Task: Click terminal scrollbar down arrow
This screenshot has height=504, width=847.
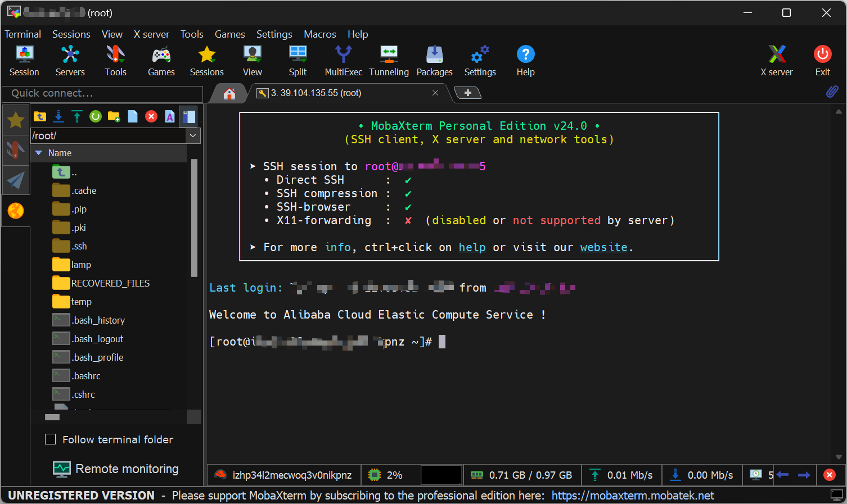Action: [x=839, y=457]
